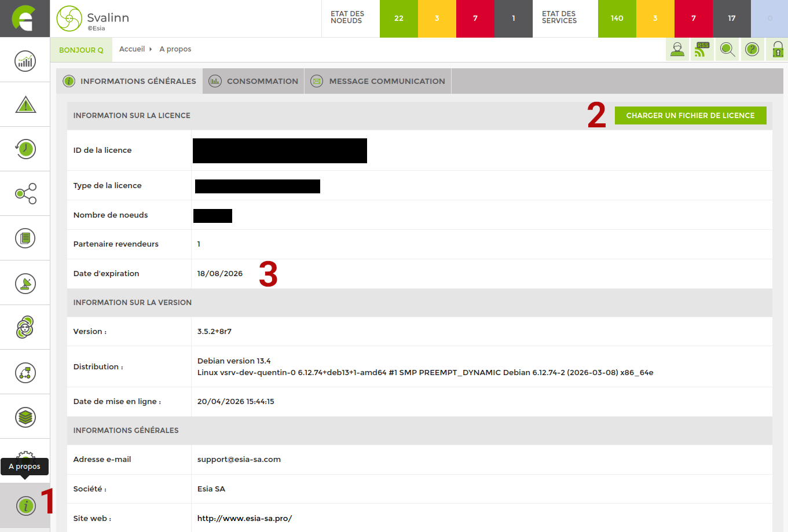
Task: Open the flowchart diagram sidebar icon
Action: 25,372
